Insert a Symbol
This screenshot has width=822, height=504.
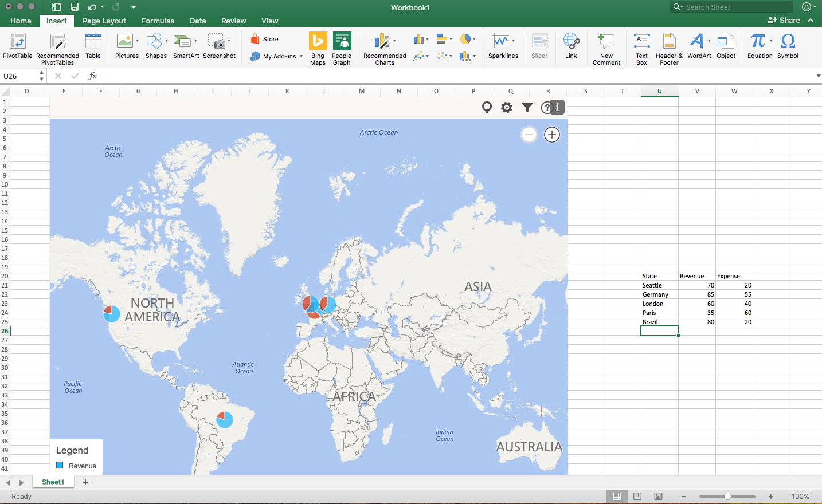point(788,46)
